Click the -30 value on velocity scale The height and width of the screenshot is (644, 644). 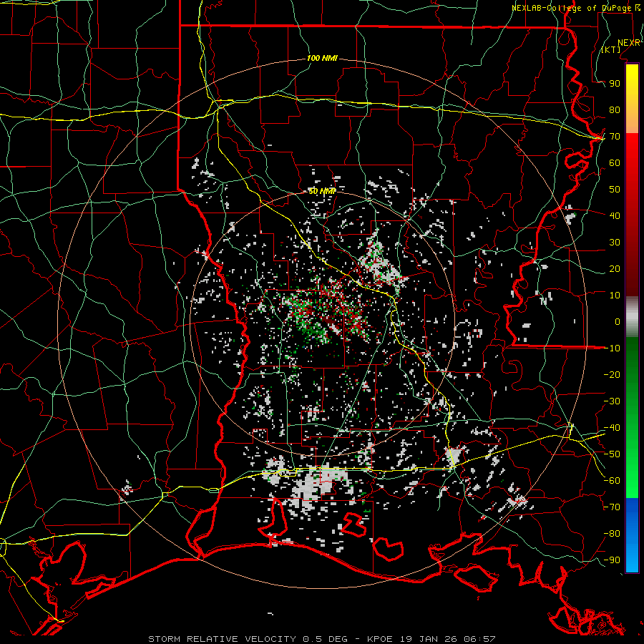(x=612, y=401)
